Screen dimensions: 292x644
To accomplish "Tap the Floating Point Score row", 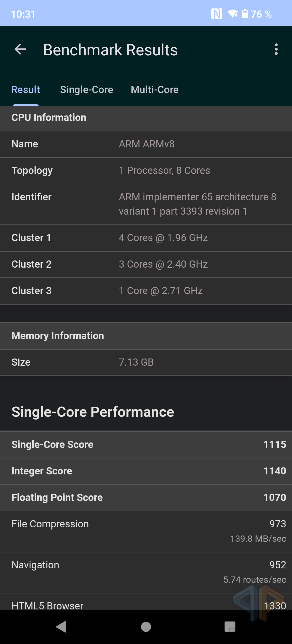I will point(146,498).
